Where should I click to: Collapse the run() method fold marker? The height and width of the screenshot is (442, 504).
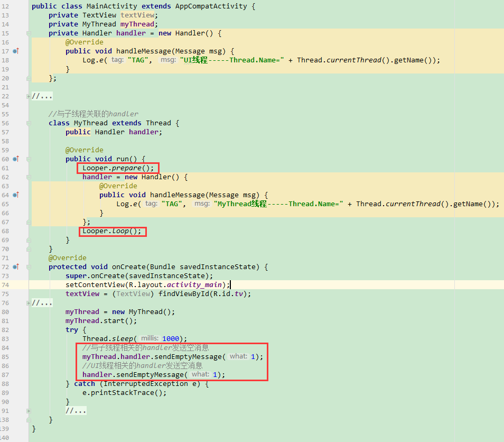[x=29, y=159]
